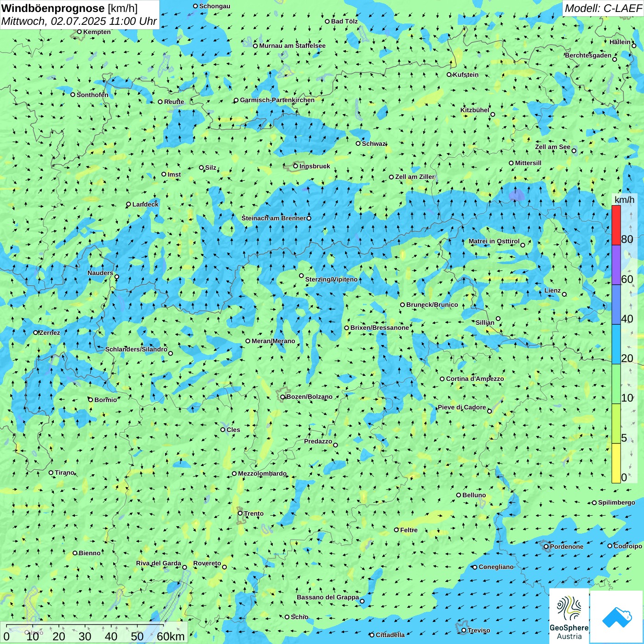Click the 'Schwaz' map label

[x=374, y=144]
